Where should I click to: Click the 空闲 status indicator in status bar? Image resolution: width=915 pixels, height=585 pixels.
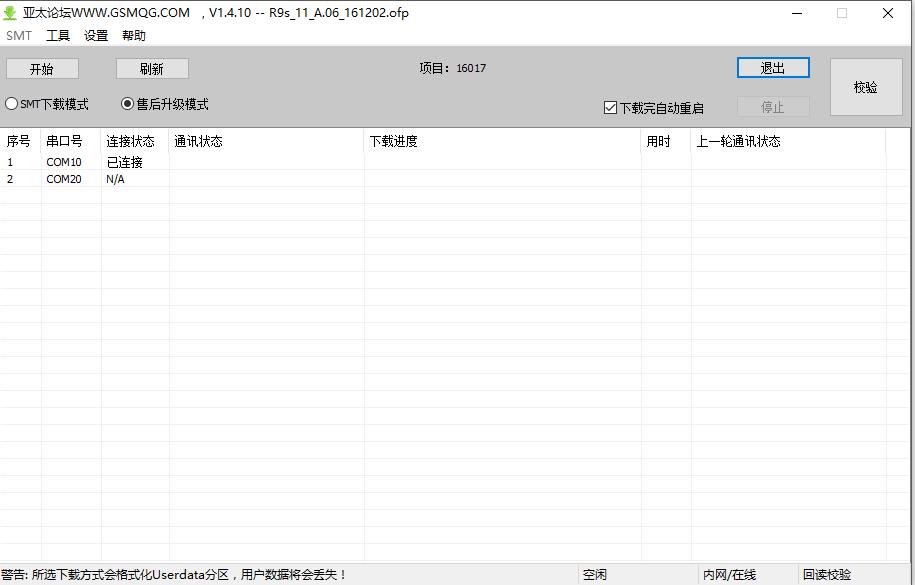(x=594, y=574)
